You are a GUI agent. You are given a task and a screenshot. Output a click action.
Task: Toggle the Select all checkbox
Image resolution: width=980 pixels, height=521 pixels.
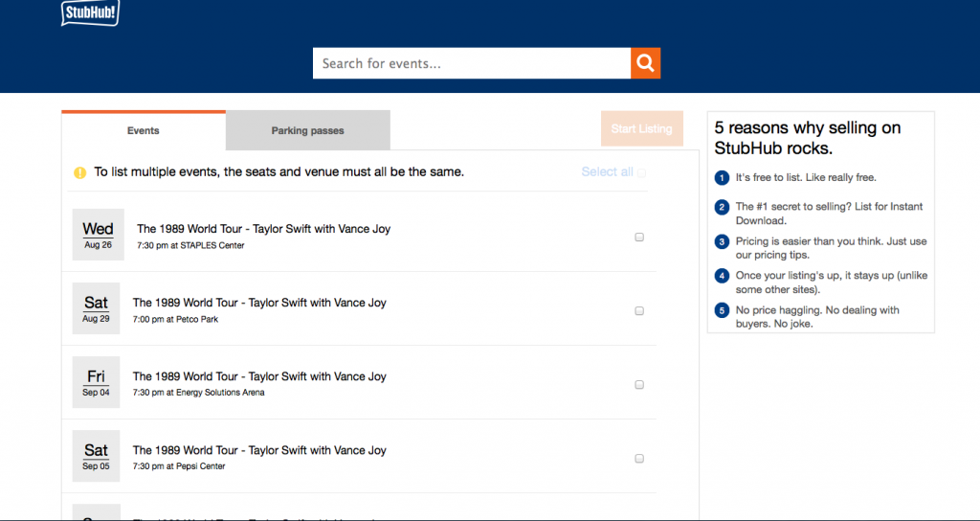click(641, 173)
